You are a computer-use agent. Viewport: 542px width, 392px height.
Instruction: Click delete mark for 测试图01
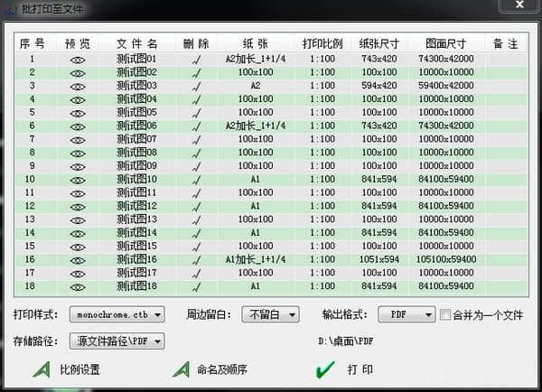click(x=196, y=61)
